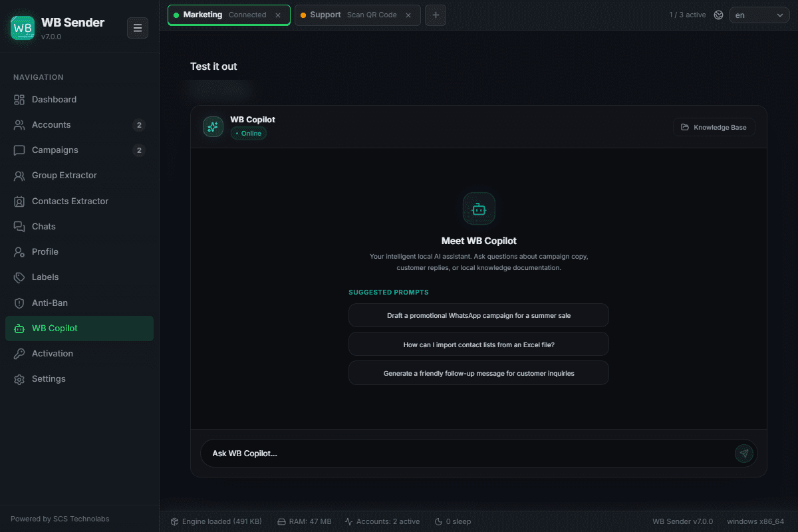798x532 pixels.
Task: Click the Labels tag icon
Action: pos(19,277)
